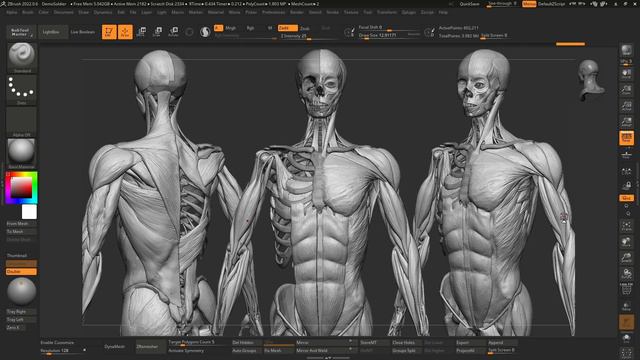Pick a hue in the color picker
Viewport: 640px width, 360px height.
pyautogui.click(x=21, y=188)
